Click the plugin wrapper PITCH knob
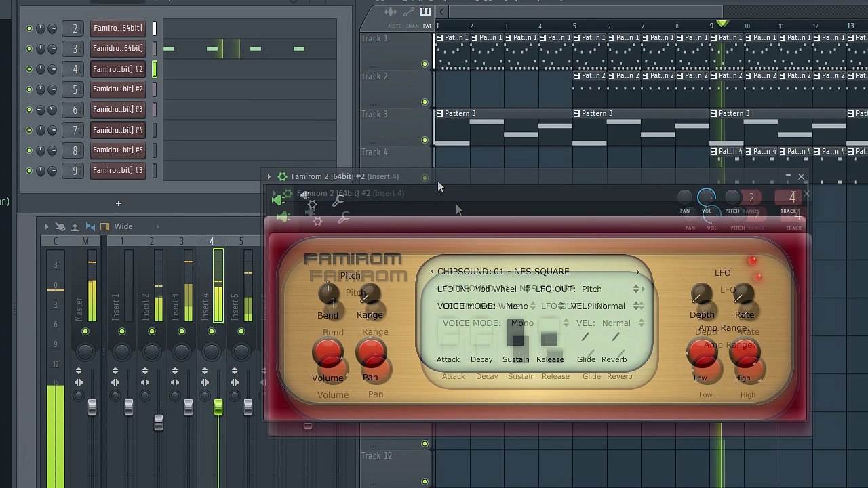The image size is (868, 488). [x=732, y=197]
